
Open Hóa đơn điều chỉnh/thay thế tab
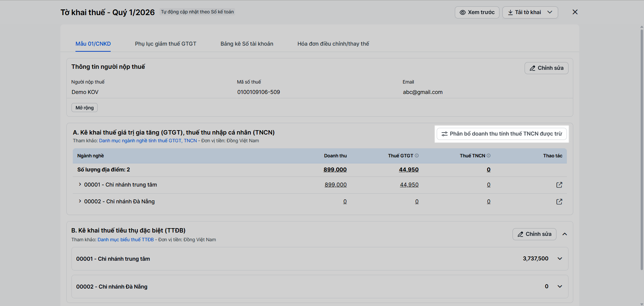point(333,44)
